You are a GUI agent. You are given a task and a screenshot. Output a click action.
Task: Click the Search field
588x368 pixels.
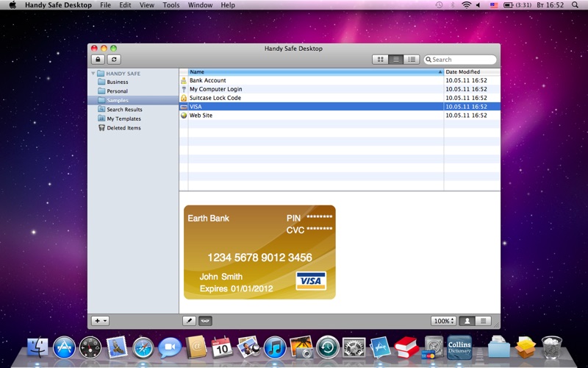click(x=460, y=60)
